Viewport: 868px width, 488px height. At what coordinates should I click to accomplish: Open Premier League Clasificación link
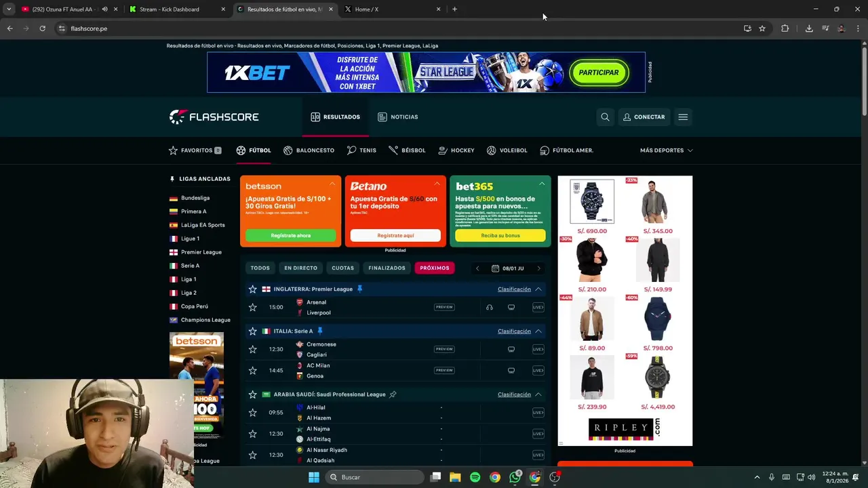pyautogui.click(x=514, y=289)
